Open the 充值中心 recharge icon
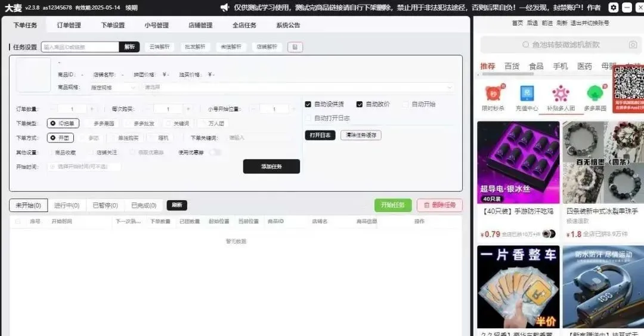This screenshot has height=336, width=644. [x=527, y=94]
